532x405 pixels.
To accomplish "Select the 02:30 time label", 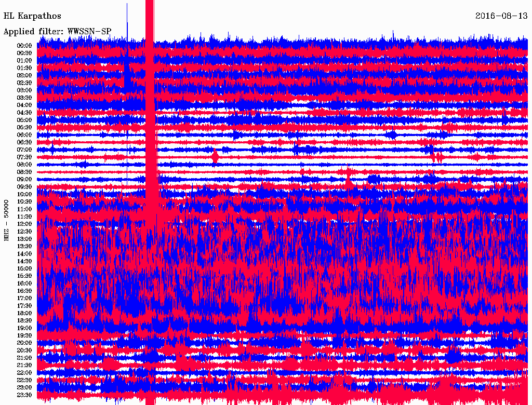I will pos(24,83).
